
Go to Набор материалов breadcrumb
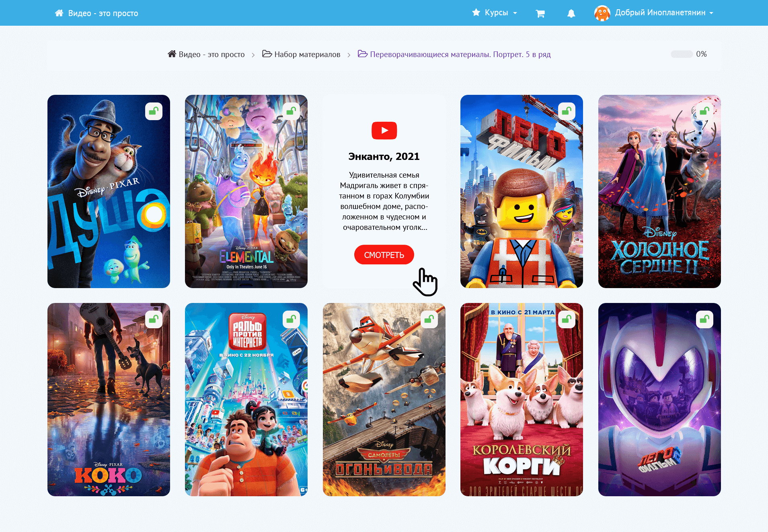[307, 54]
